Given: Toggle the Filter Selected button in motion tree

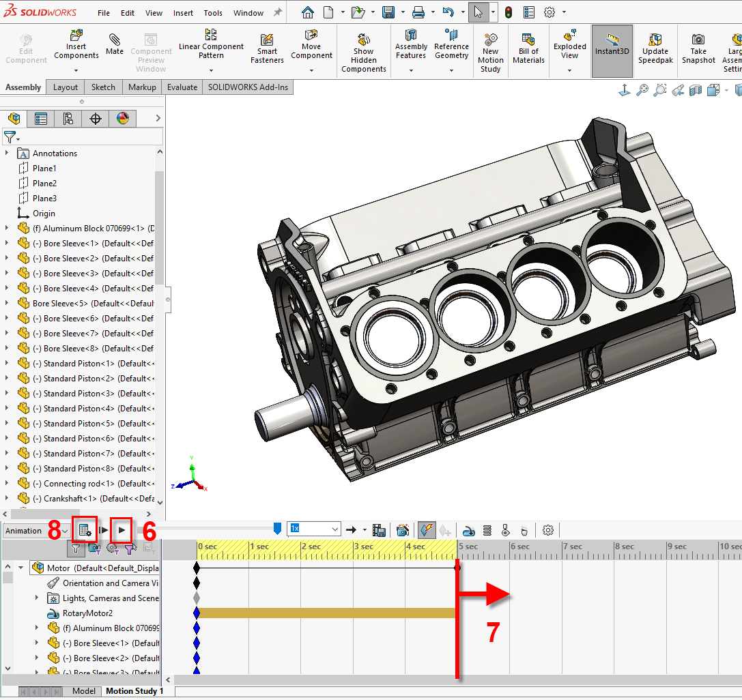Looking at the screenshot, I should point(130,549).
